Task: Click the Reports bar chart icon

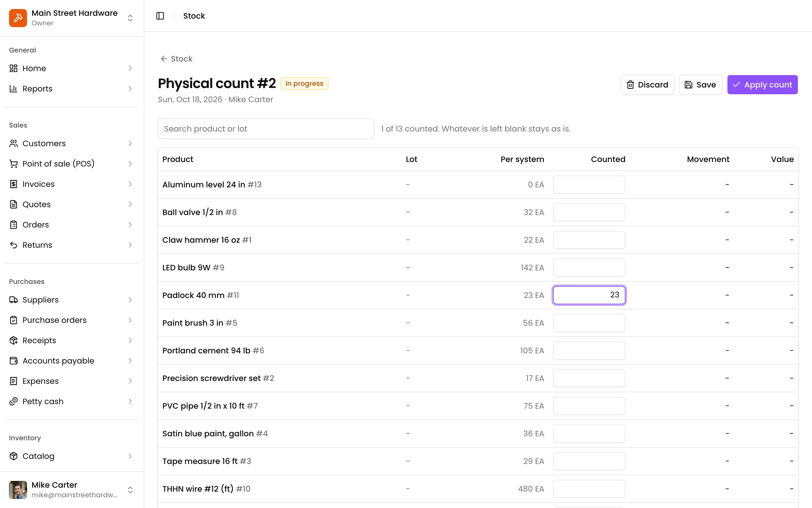Action: (x=14, y=89)
